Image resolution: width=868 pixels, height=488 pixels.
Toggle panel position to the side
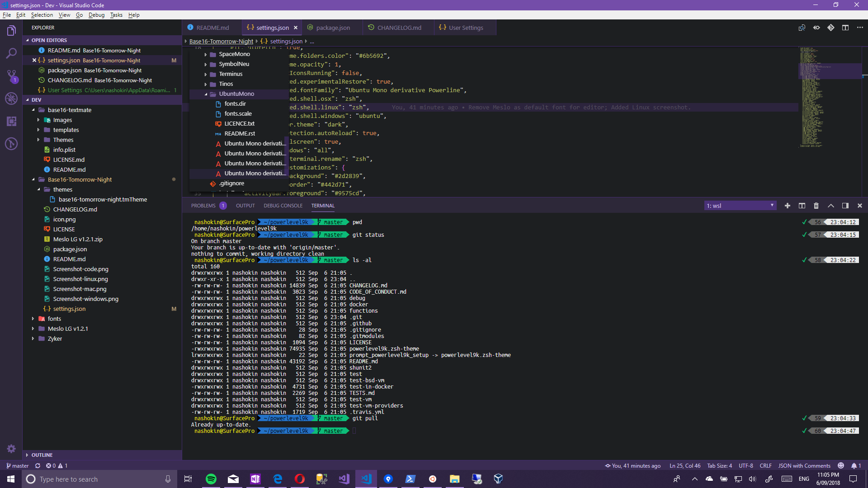tap(845, 206)
